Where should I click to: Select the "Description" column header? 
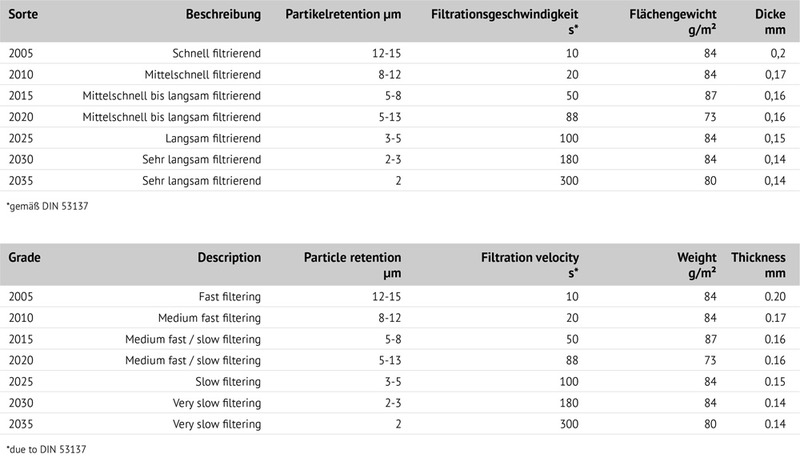225,257
